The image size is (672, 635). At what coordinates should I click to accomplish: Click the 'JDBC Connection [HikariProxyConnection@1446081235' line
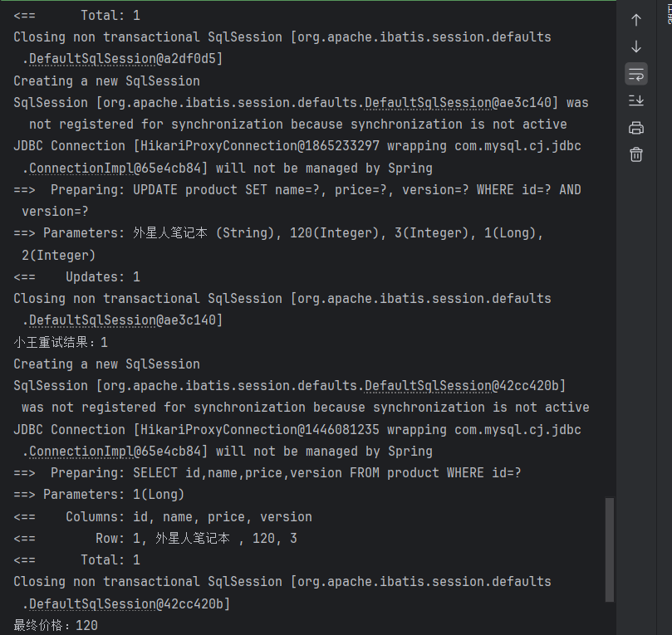(297, 430)
